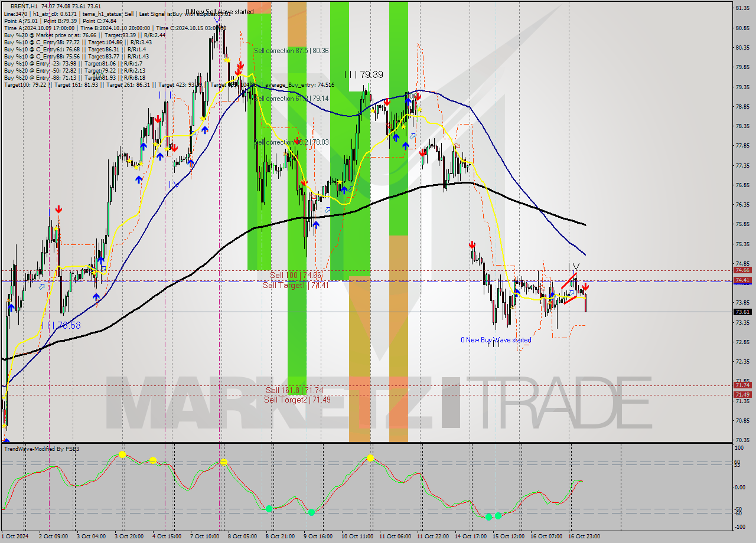Click the red 74.41 price tag on axis
The image size is (756, 543).
[742, 280]
